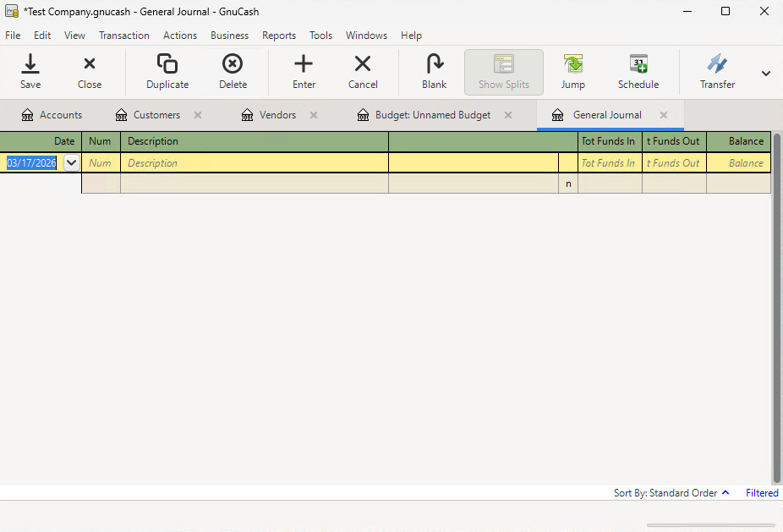The image size is (783, 532).
Task: Switch to the Accounts tab
Action: (52, 115)
